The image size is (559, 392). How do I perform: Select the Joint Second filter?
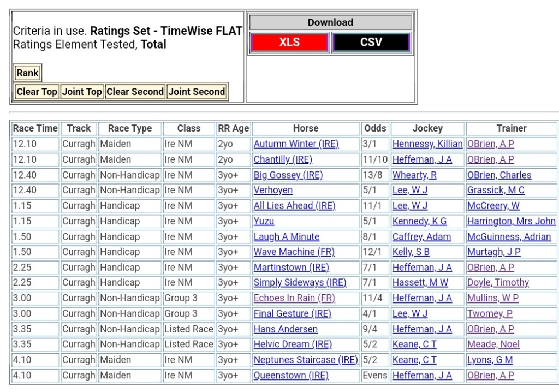pyautogui.click(x=197, y=92)
